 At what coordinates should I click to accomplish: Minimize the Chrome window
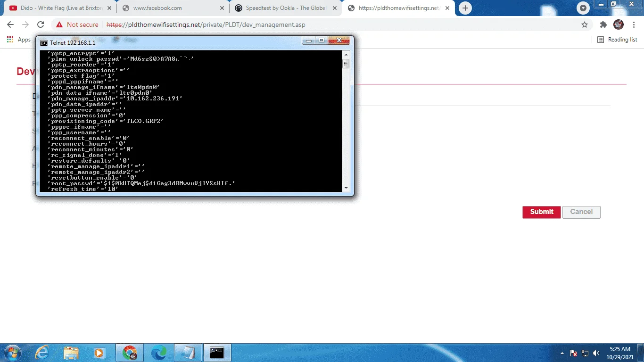[x=601, y=4]
